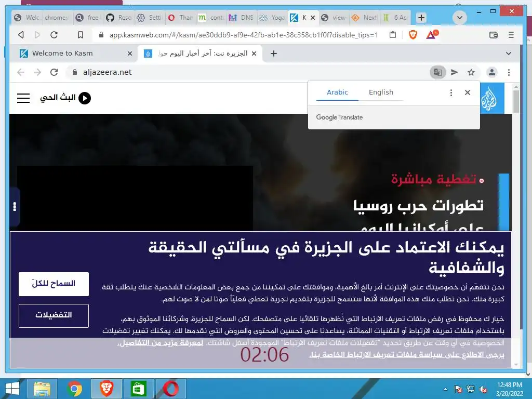Open inner Chrome's three-dot menu

pos(509,72)
